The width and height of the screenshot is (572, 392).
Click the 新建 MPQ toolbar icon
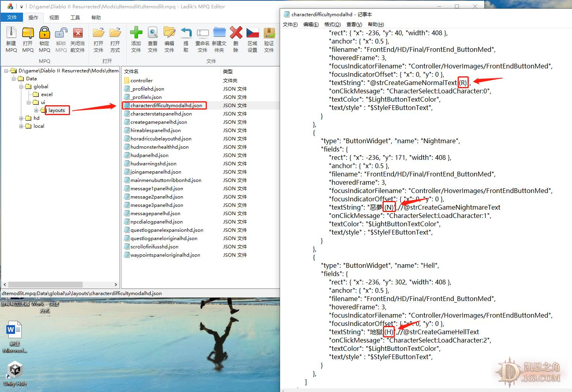tap(11, 33)
